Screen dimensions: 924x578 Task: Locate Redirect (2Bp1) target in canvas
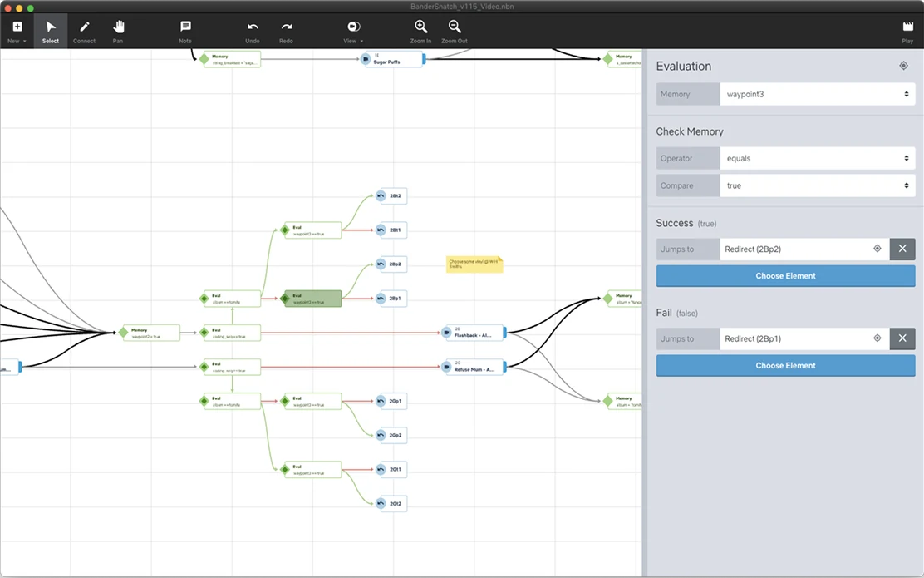tap(877, 338)
